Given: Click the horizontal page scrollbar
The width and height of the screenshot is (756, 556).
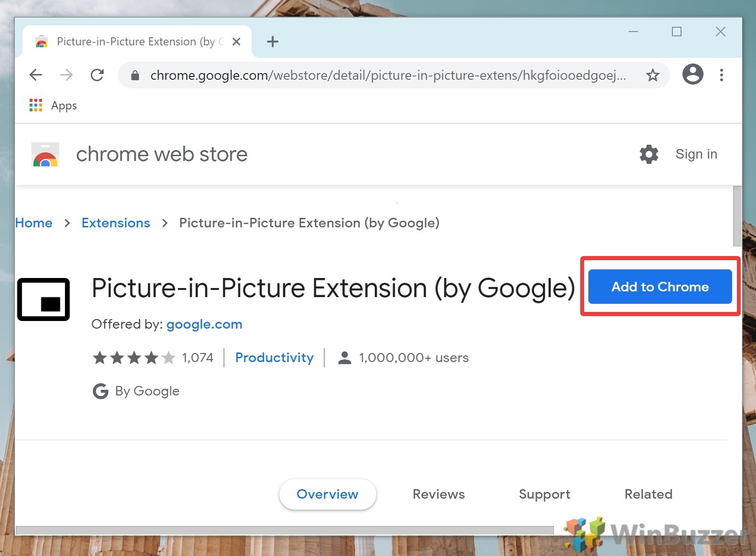Looking at the screenshot, I should tap(285, 530).
